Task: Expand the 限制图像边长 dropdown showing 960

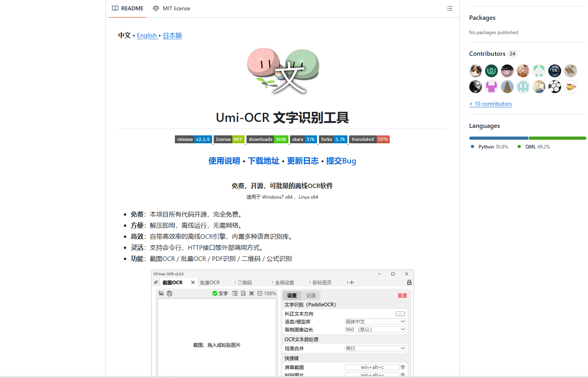Action: 375,329
